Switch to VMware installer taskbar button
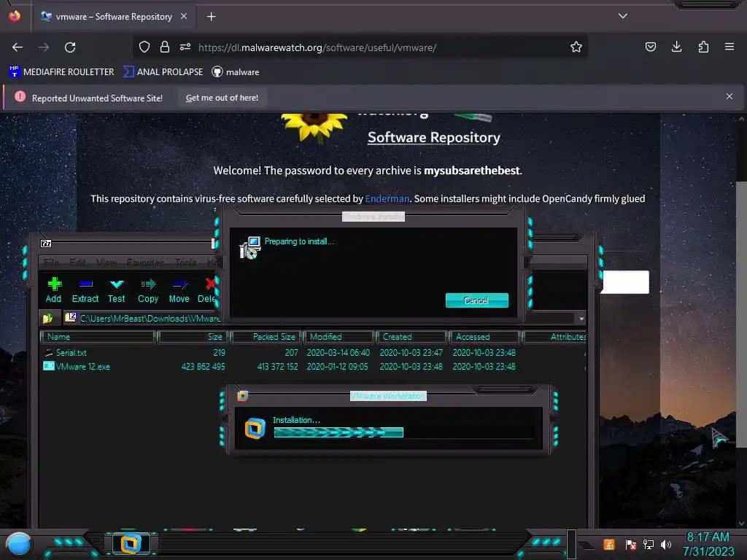This screenshot has height=560, width=747. pyautogui.click(x=131, y=544)
